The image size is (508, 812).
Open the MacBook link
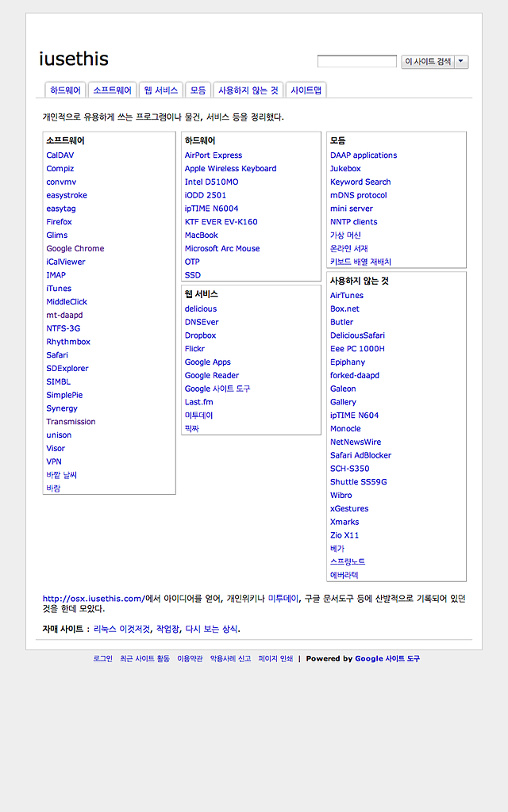point(202,235)
